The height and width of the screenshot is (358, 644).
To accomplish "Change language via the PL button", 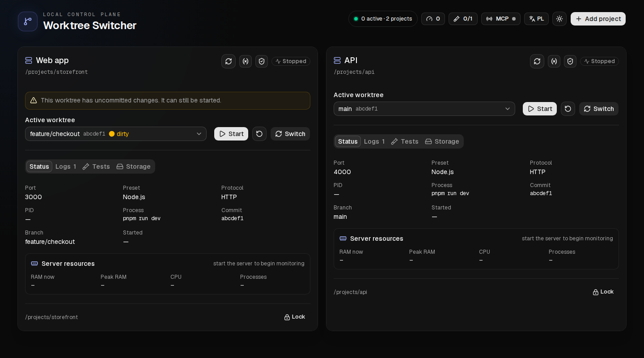I will (536, 19).
